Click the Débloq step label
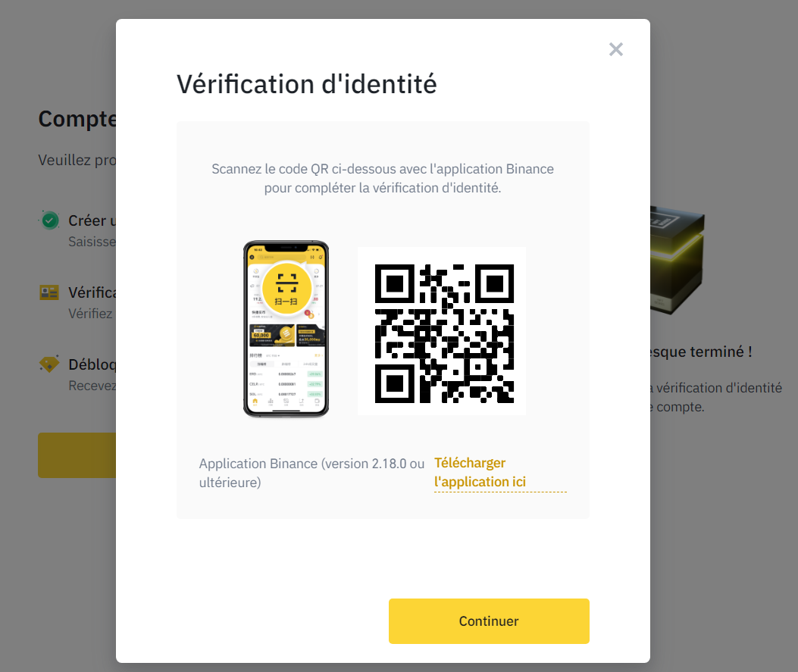Viewport: 798px width, 672px height. point(92,364)
